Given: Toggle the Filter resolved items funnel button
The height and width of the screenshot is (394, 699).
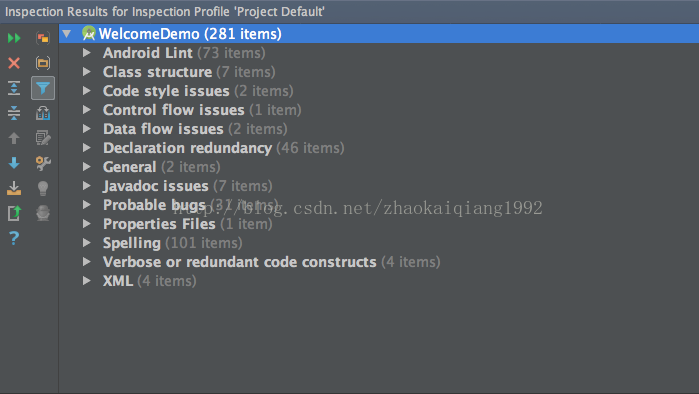Looking at the screenshot, I should tap(43, 88).
